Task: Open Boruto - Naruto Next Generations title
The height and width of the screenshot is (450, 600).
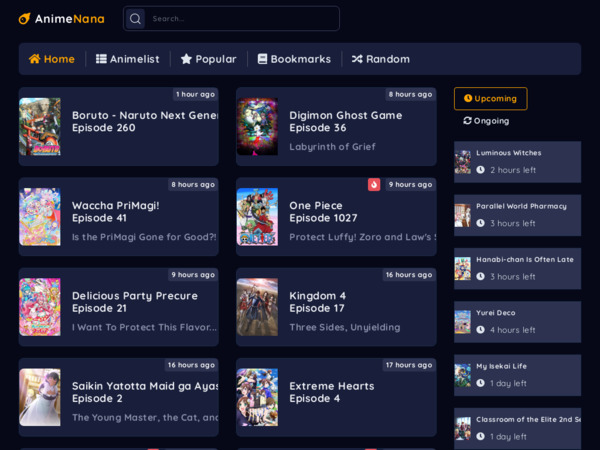Action: coord(145,115)
